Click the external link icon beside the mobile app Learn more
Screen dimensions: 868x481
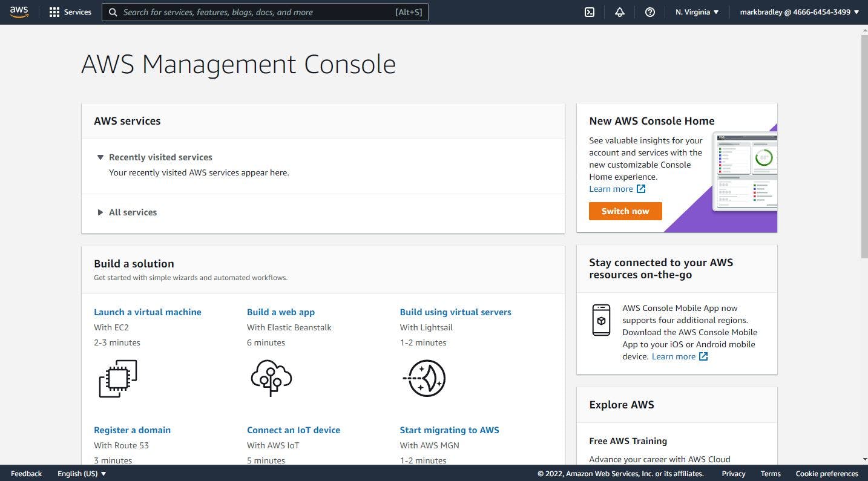point(703,356)
